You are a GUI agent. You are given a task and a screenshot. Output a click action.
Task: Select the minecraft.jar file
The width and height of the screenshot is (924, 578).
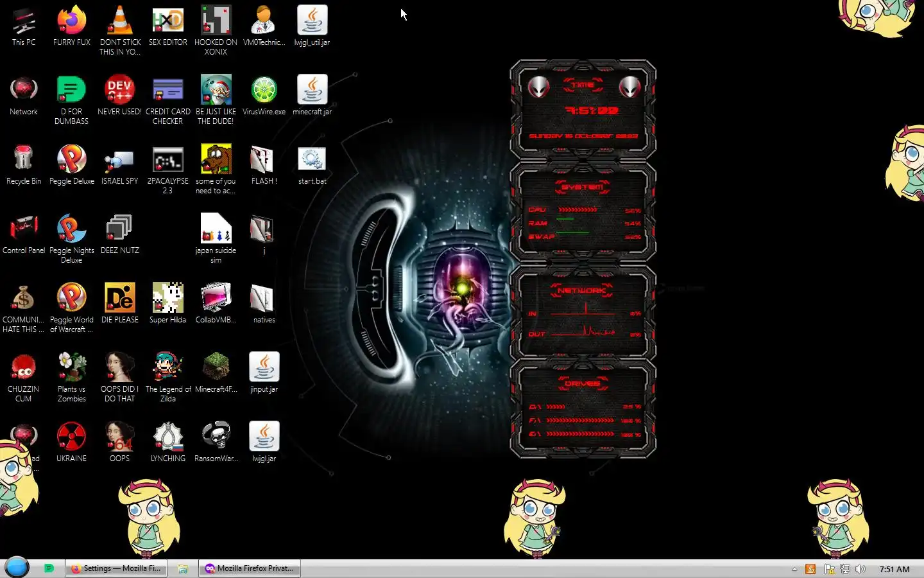(312, 95)
